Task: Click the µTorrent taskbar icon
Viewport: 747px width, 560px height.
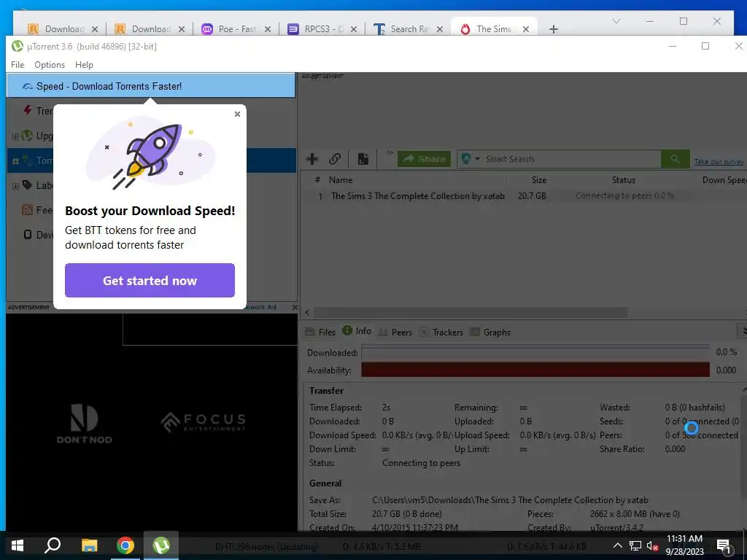Action: click(161, 545)
